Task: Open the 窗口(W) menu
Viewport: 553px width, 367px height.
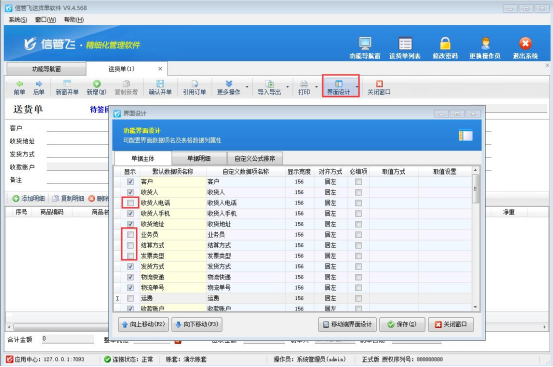Action: point(45,20)
